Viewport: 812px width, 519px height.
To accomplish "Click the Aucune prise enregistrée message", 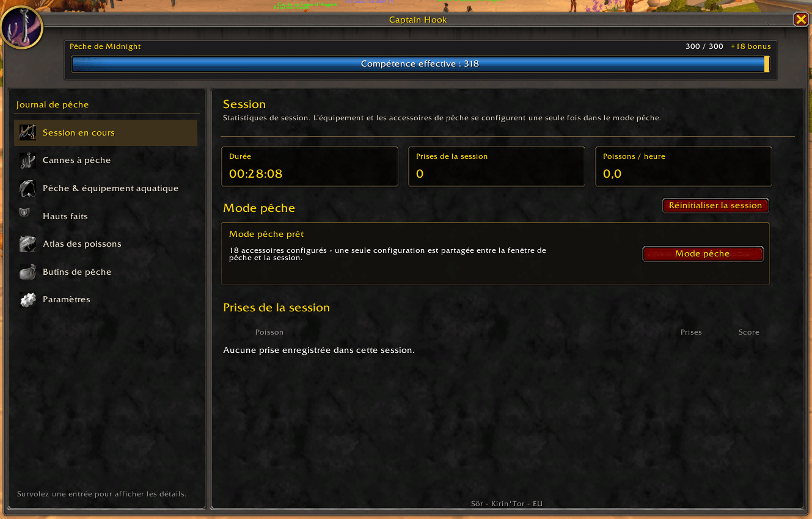I will point(319,350).
